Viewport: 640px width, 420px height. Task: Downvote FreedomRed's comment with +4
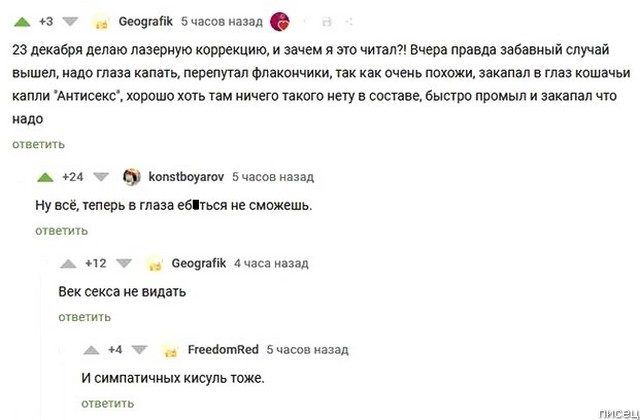click(140, 350)
